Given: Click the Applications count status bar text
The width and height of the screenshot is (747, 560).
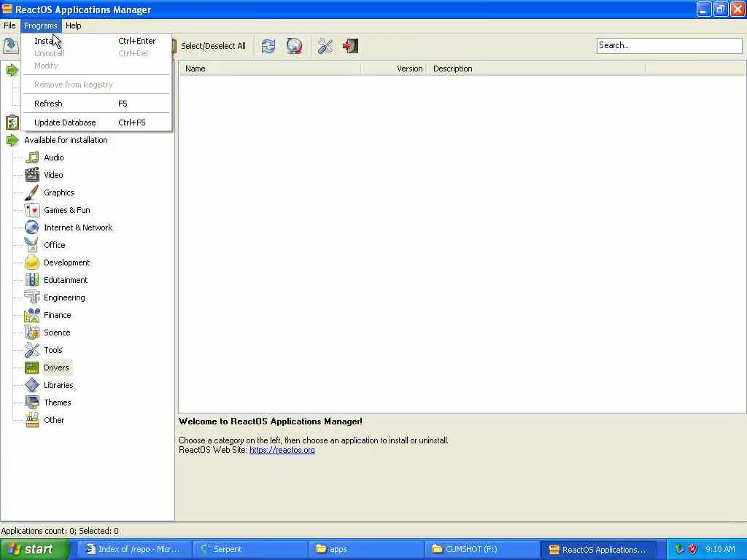Looking at the screenshot, I should pos(60,531).
